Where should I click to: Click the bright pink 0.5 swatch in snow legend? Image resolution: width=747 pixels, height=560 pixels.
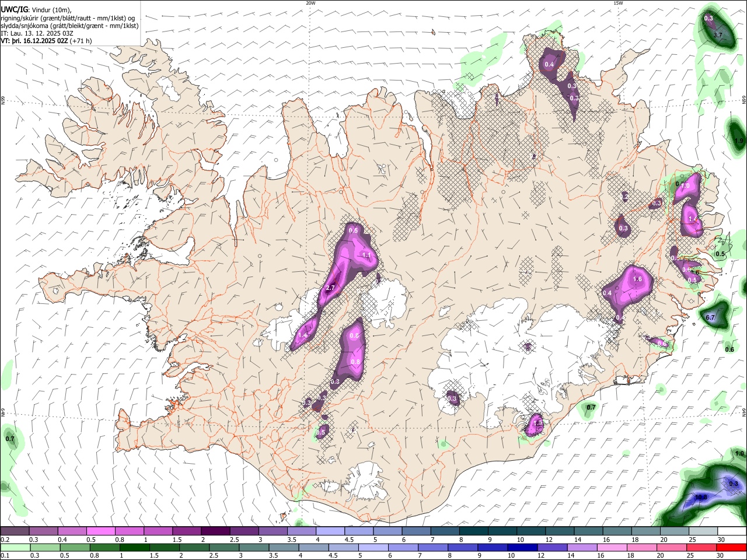(100, 531)
